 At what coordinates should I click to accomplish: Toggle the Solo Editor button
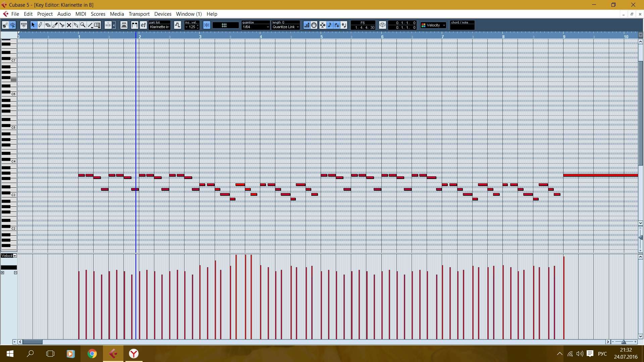(x=5, y=25)
